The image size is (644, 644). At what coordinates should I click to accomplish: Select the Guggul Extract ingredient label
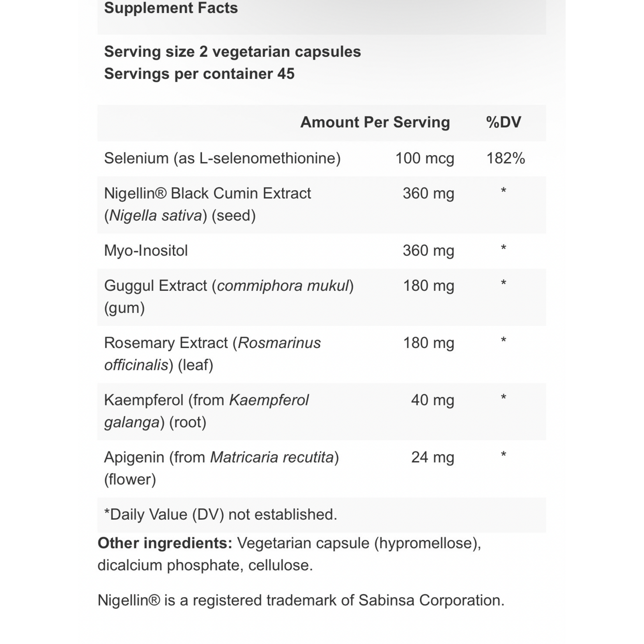pos(229,297)
